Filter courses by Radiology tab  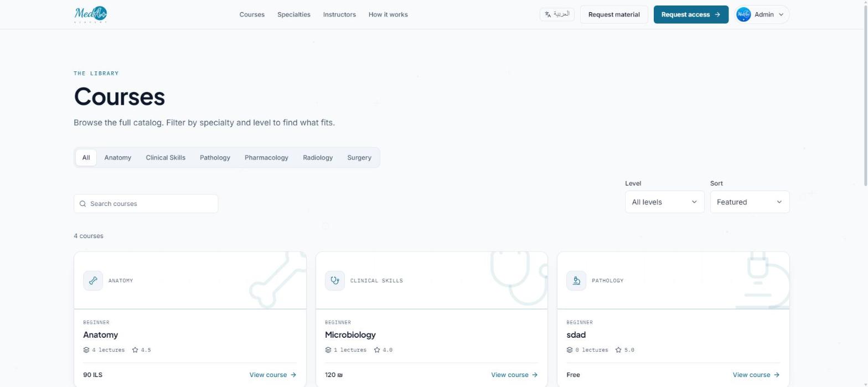click(318, 158)
